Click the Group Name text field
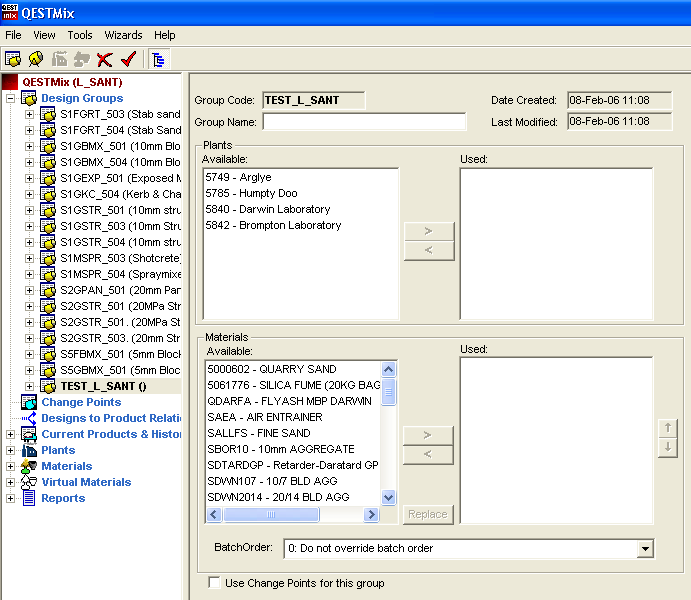This screenshot has width=691, height=600. [x=364, y=122]
